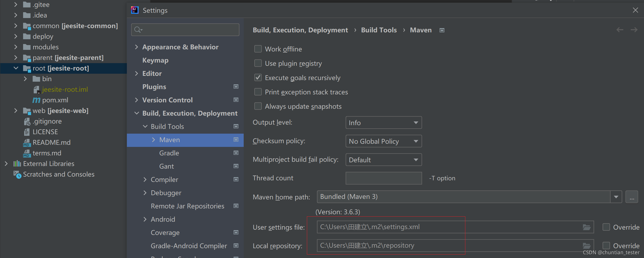Screen dimensions: 644x258
Task: Go forward with the right arrow icon
Action: 634,30
